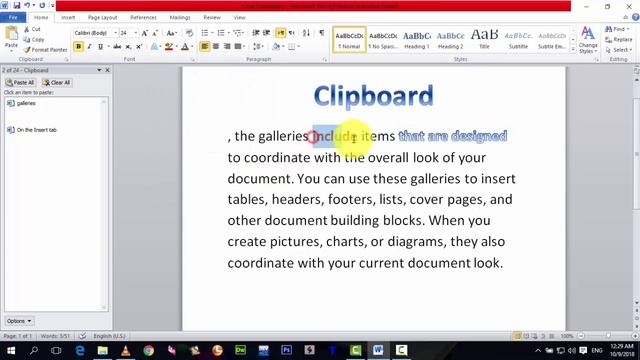The image size is (640, 360).
Task: Toggle Center alignment
Action: [216, 47]
